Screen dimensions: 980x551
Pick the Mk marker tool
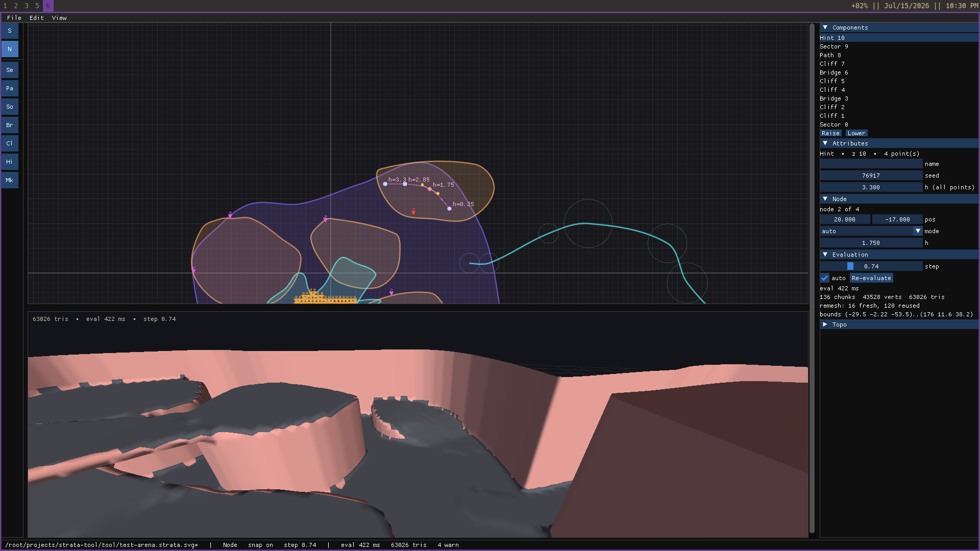tap(10, 180)
